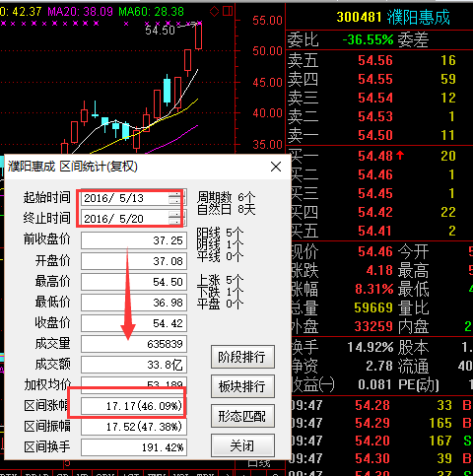Image resolution: width=473 pixels, height=476 pixels.
Task: Click the 区间涨幅 field showing 46.09%
Action: (134, 406)
